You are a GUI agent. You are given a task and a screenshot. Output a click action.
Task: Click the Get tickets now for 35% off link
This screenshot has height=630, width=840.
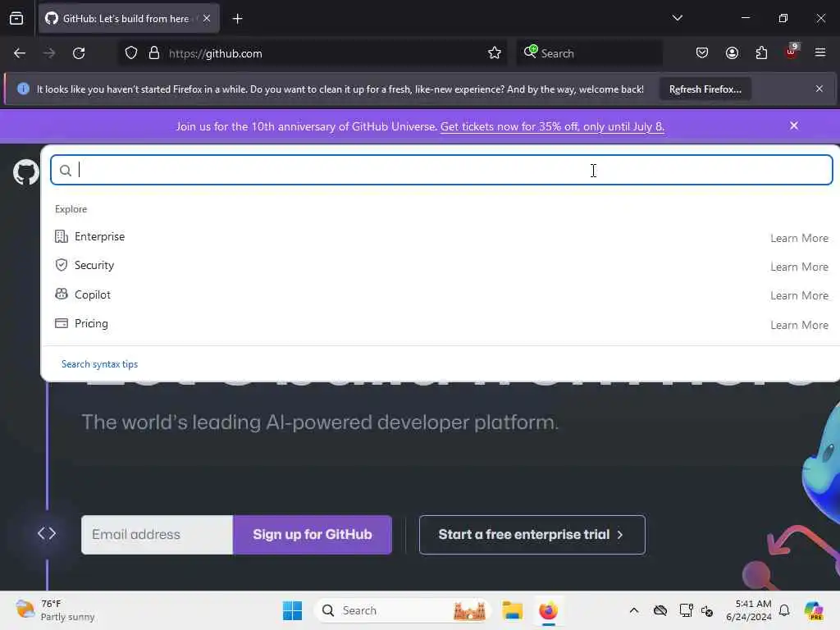tap(552, 126)
